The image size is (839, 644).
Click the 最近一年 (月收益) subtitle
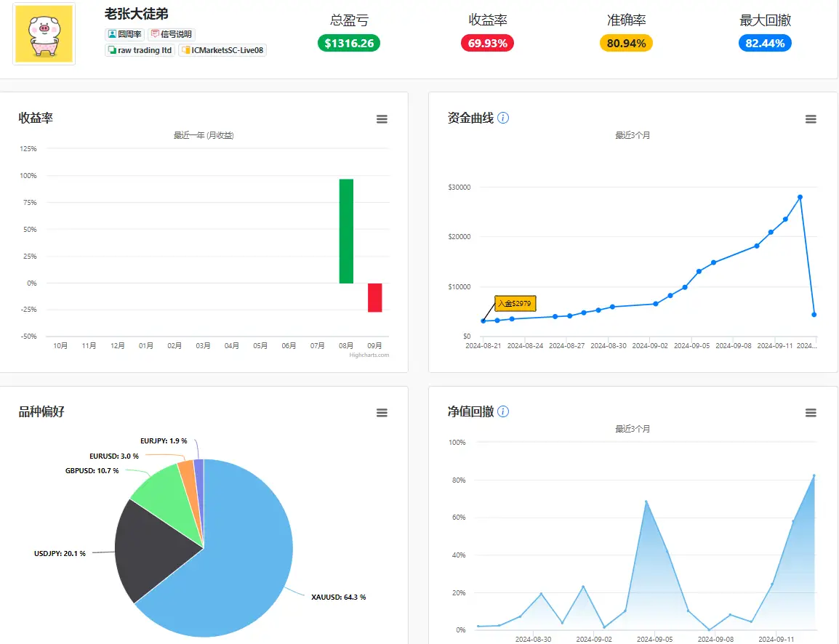pyautogui.click(x=204, y=135)
